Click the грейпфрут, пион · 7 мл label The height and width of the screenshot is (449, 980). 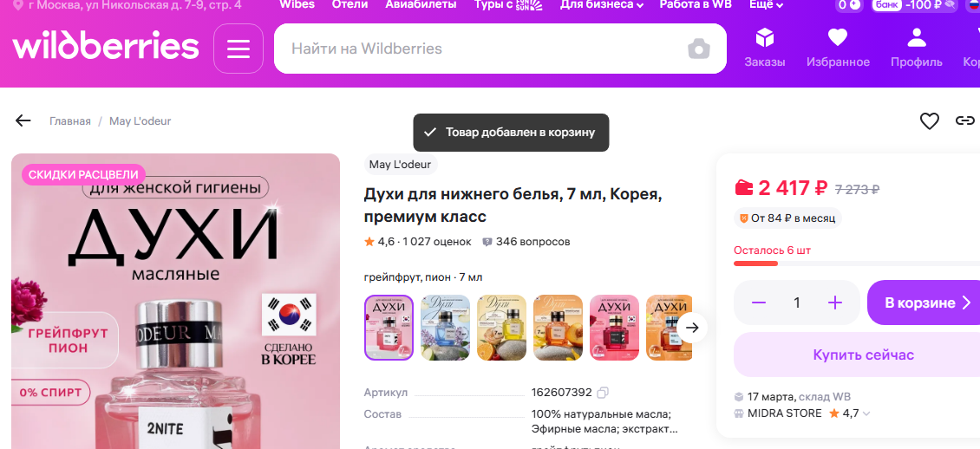point(423,277)
